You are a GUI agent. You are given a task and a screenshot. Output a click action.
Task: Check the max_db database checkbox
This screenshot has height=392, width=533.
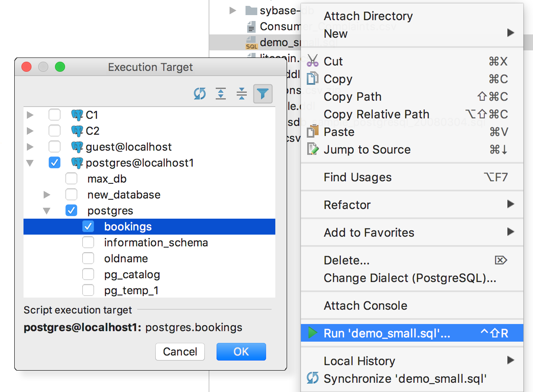71,178
